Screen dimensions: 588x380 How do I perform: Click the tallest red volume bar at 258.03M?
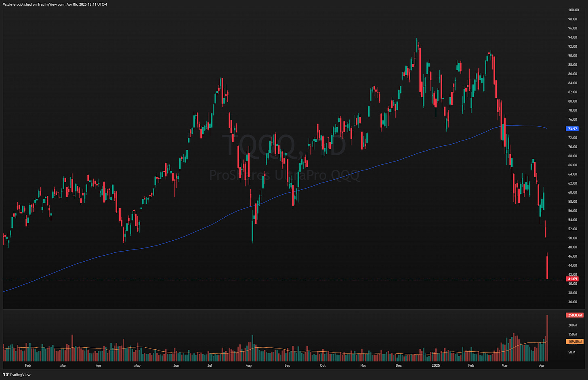click(x=547, y=338)
